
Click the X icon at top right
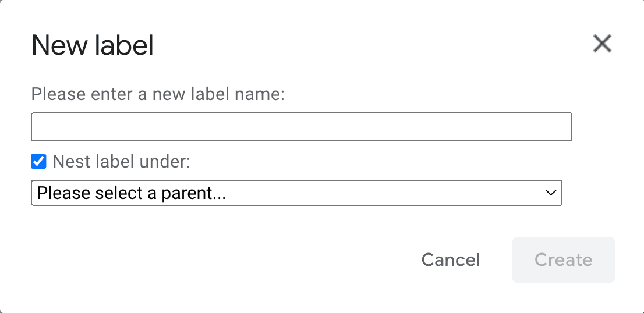[601, 44]
